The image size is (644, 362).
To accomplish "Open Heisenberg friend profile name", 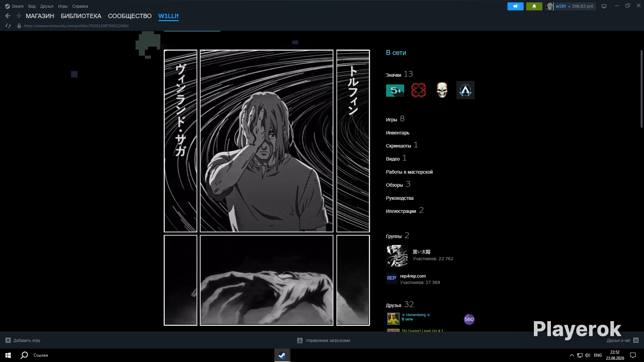I will coord(416,315).
